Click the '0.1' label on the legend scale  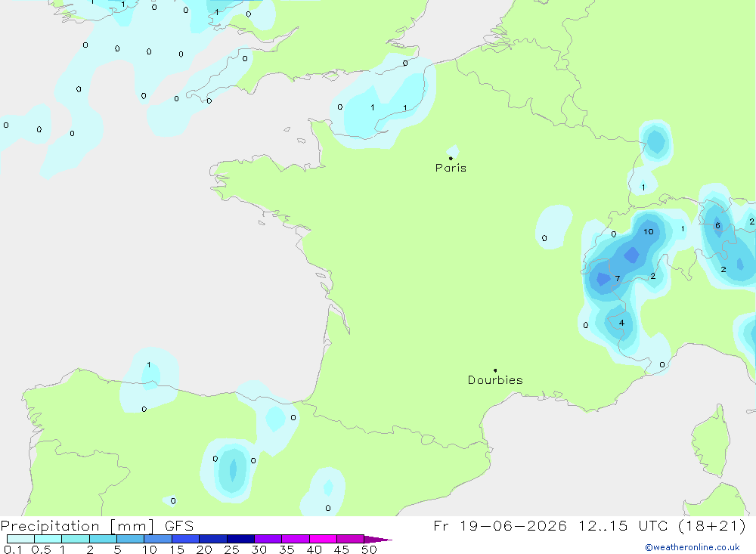[13, 549]
